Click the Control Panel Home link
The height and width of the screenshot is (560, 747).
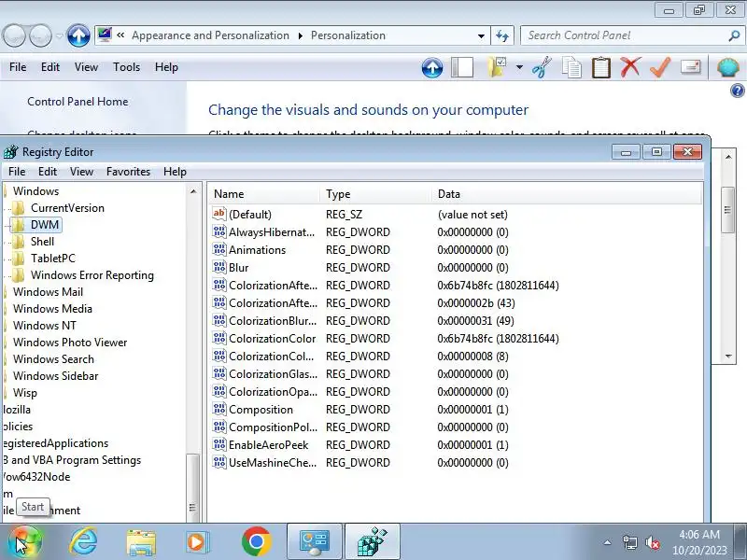coord(78,102)
